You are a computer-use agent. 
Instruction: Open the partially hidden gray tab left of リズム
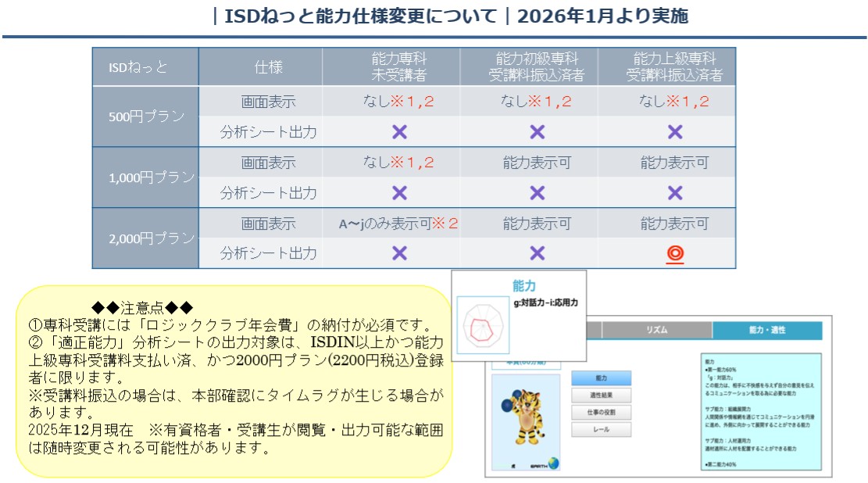[x=594, y=331]
